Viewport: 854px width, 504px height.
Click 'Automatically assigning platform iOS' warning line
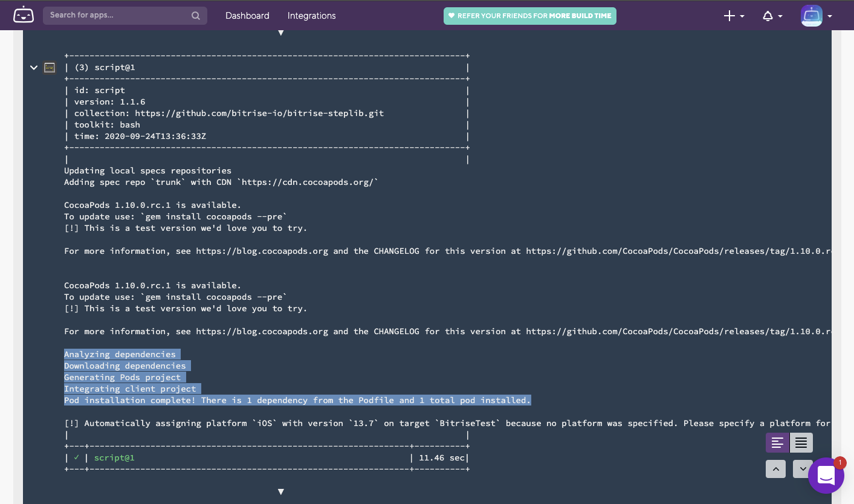point(447,424)
